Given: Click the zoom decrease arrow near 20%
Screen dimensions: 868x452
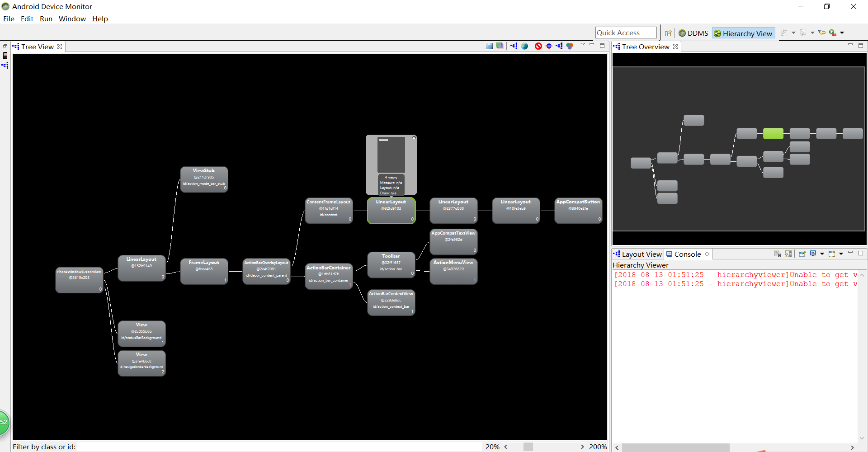Looking at the screenshot, I should (x=506, y=447).
